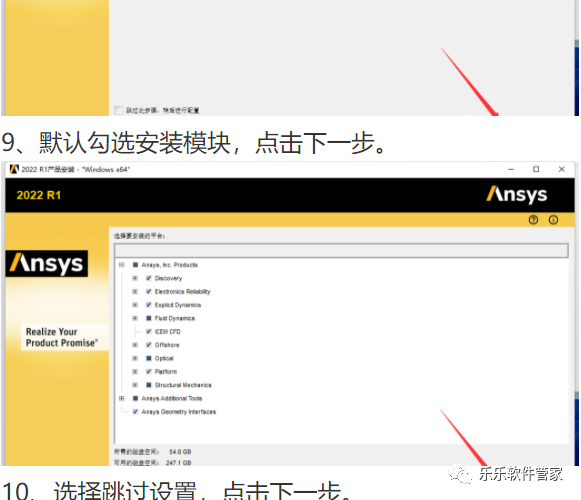The height and width of the screenshot is (500, 581).
Task: Expand the Structural Mechanics node
Action: pos(135,385)
